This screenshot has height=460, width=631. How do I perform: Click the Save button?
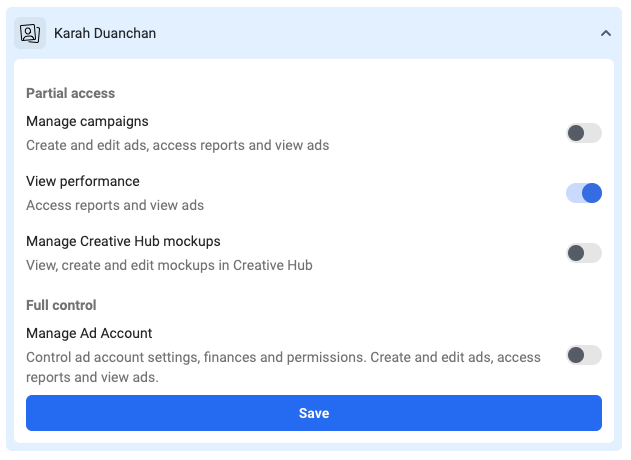(314, 413)
